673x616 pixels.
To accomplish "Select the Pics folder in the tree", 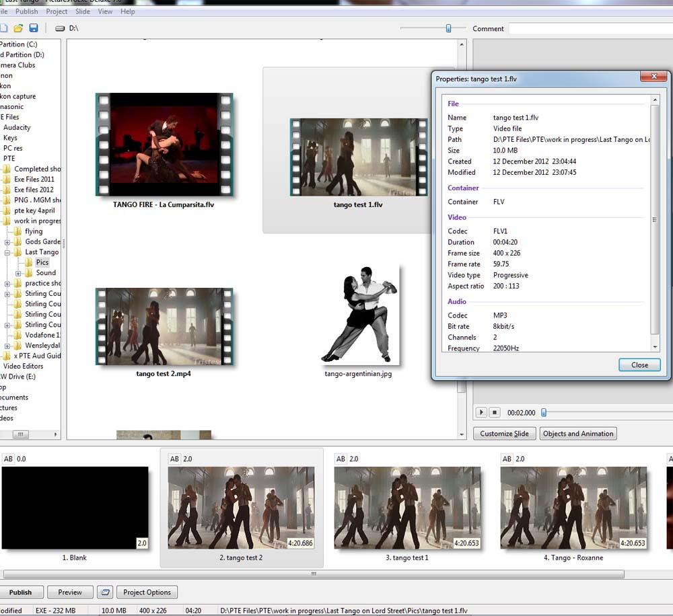I will [x=42, y=262].
